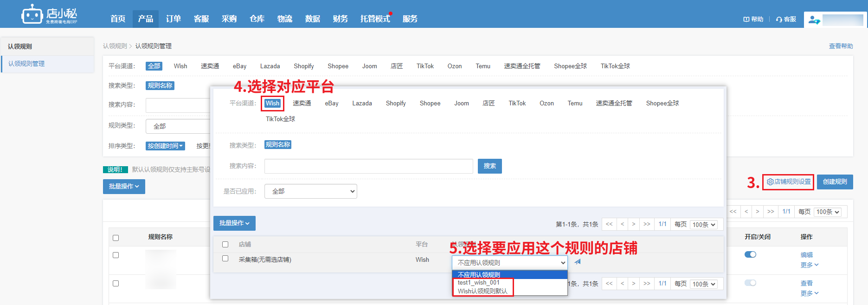
Task: Select Shopee全球 platform in the dialog
Action: [662, 103]
